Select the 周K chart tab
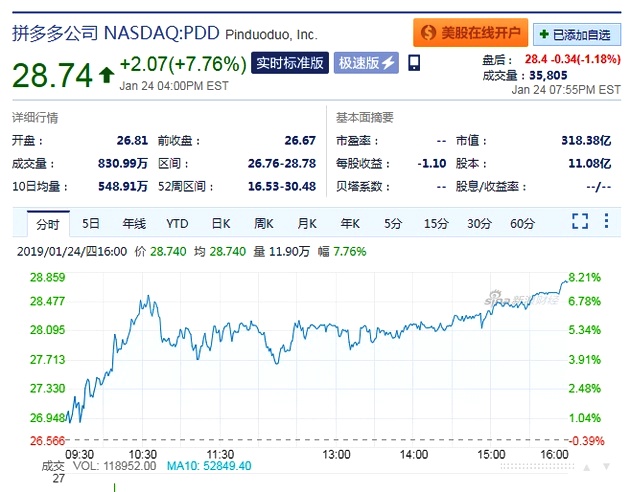Screen dimensions: 630x492 [x=264, y=223]
